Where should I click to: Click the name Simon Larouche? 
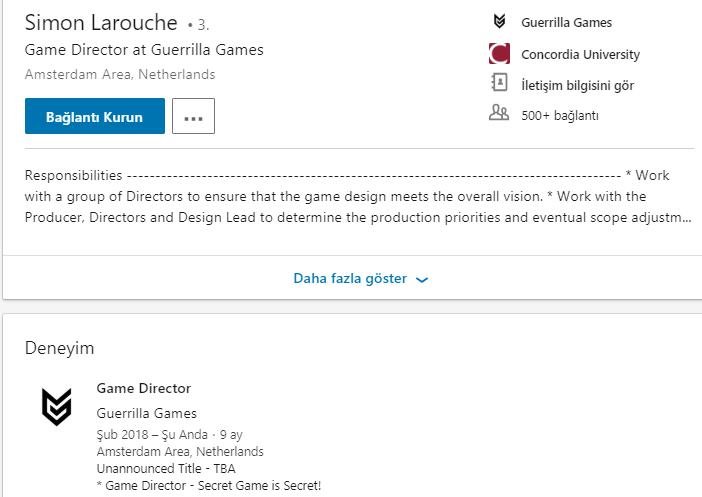[x=101, y=22]
